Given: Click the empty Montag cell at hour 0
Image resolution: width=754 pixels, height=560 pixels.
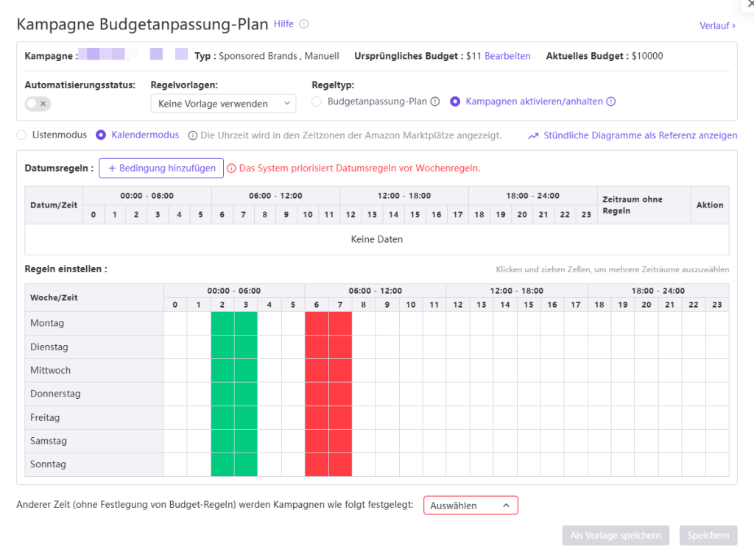Looking at the screenshot, I should [175, 324].
